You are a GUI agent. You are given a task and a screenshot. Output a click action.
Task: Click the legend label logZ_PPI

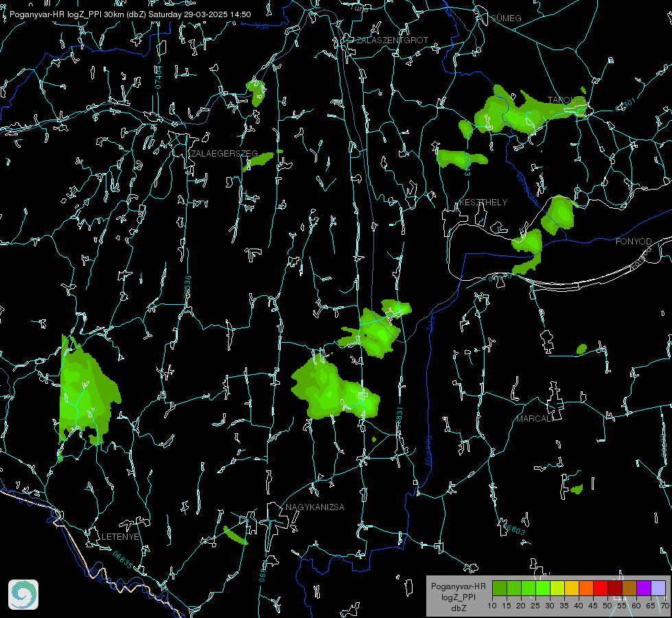tap(458, 597)
